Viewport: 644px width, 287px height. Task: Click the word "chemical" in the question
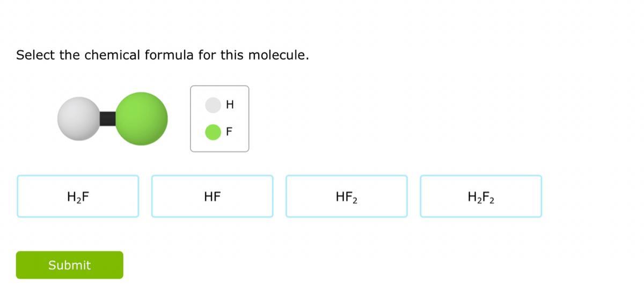coord(112,55)
